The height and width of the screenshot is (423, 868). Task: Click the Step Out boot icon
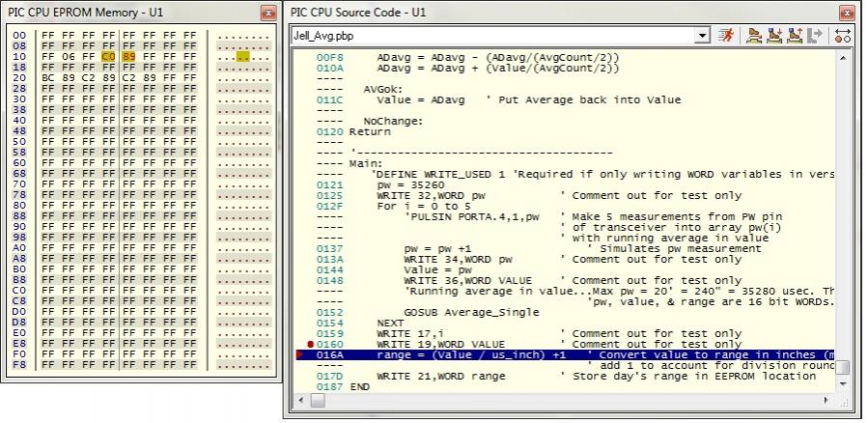pyautogui.click(x=795, y=36)
